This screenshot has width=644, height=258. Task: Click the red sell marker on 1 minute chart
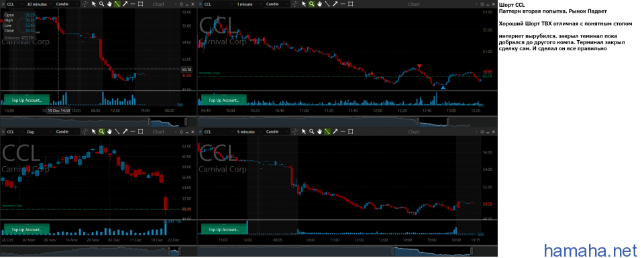click(419, 66)
